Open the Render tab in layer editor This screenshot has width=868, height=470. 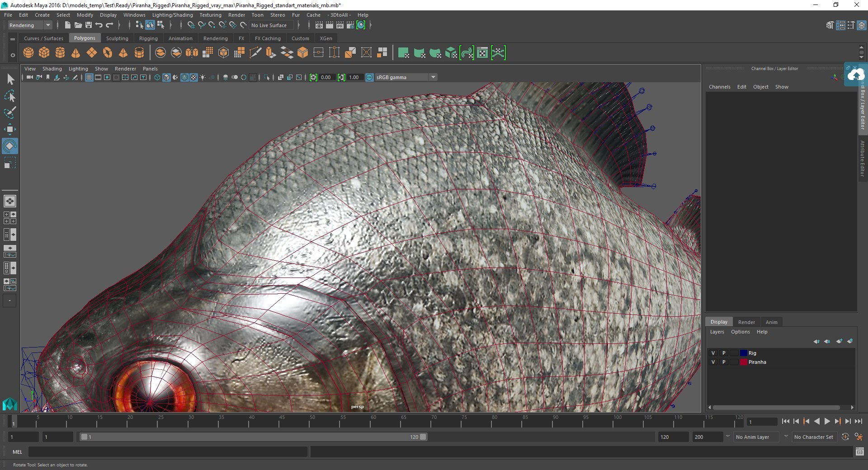[746, 322]
